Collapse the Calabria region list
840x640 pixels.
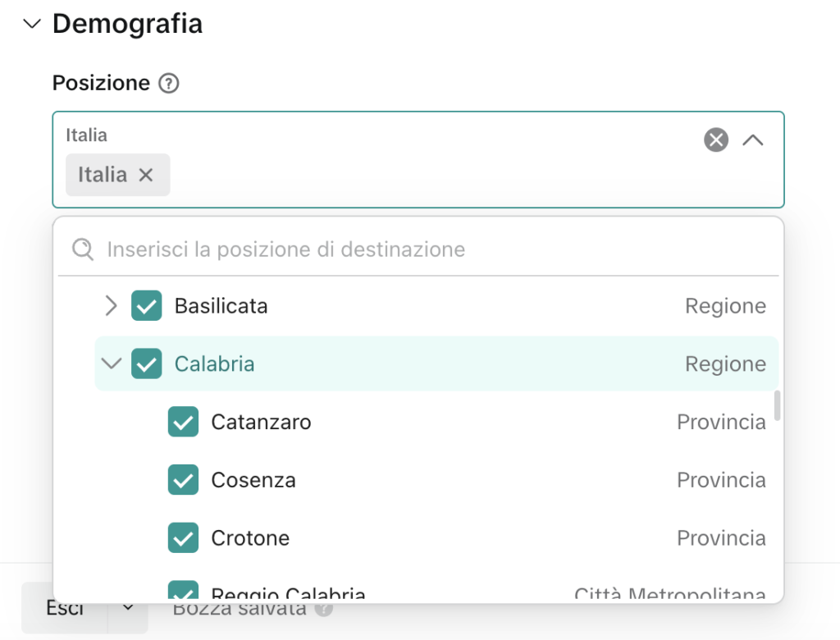tap(111, 363)
